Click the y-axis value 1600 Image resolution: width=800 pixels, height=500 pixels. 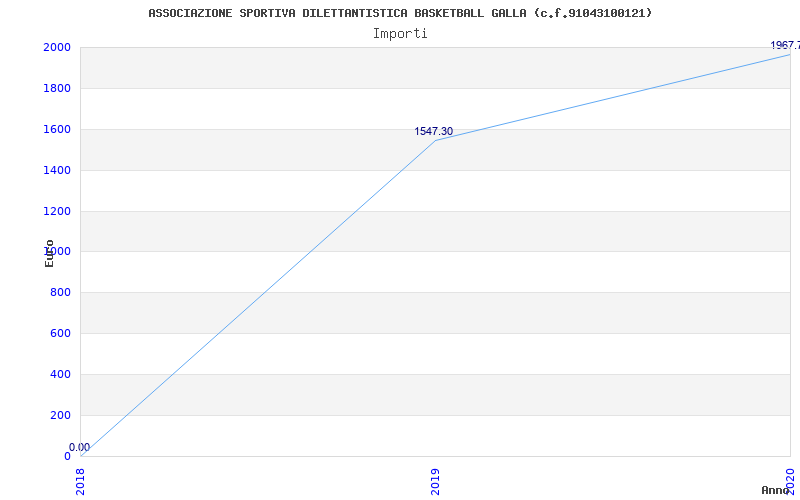[57, 129]
